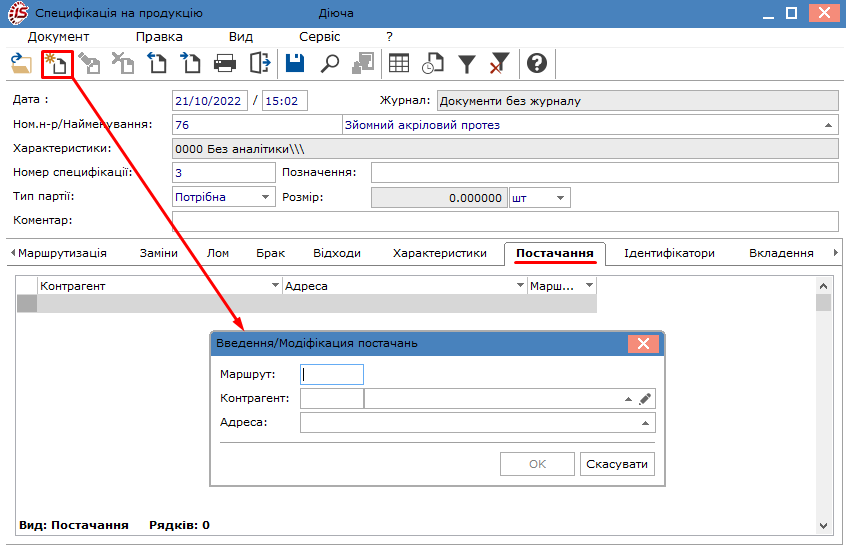Viewport: 846px width, 550px height.
Task: Apply filter using funnel icon
Action: tap(467, 64)
